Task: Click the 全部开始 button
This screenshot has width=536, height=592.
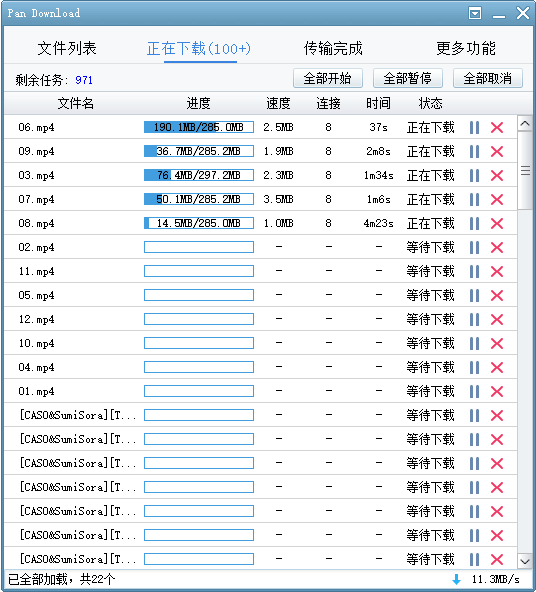Action: (x=328, y=78)
